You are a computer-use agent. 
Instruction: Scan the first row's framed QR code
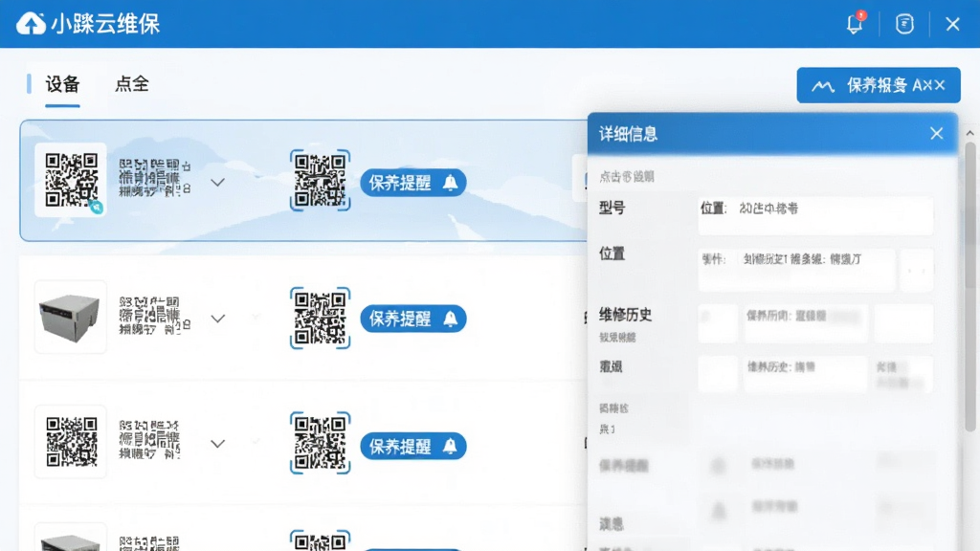320,180
